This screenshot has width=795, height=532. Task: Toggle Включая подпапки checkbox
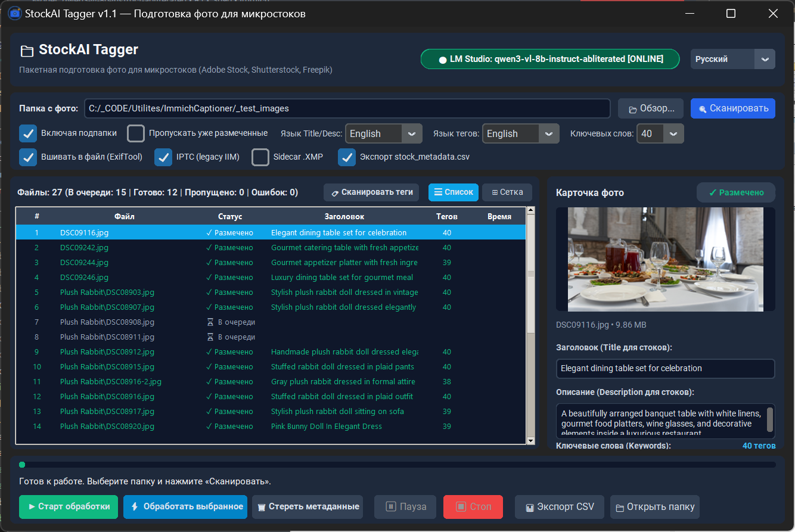28,133
